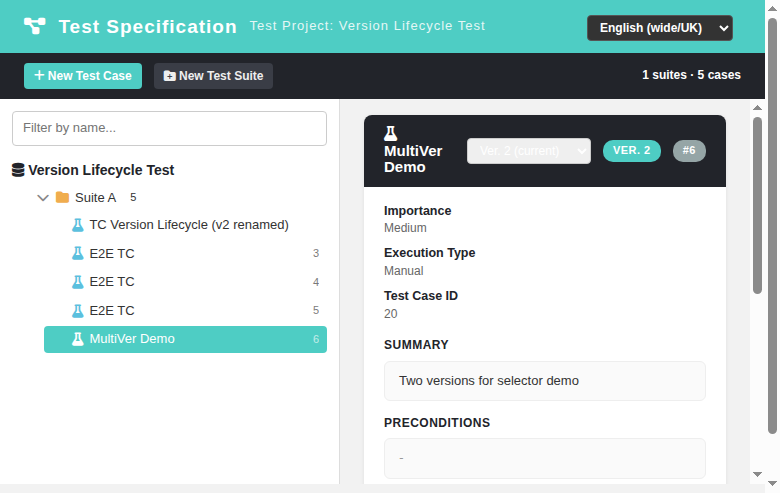Click the SUMMARY section heading
Viewport: 780px width, 493px height.
(x=416, y=345)
